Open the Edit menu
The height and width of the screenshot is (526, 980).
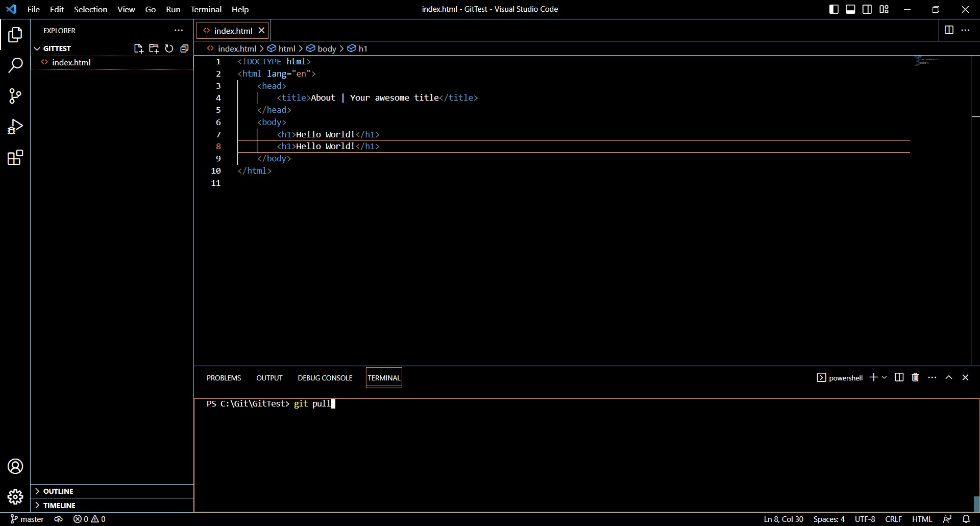click(x=57, y=9)
